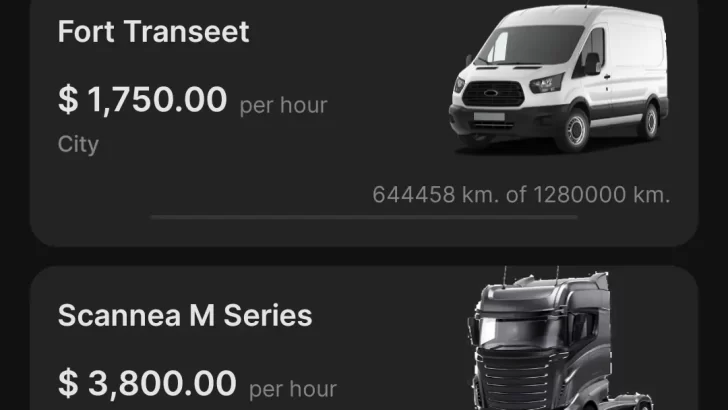Open the Fort Transeet title

click(153, 31)
